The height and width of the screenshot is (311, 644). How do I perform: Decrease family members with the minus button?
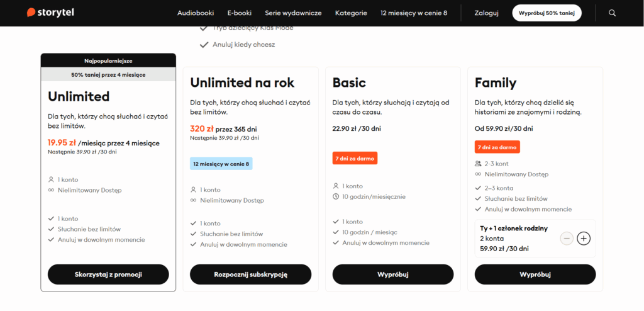pos(567,239)
